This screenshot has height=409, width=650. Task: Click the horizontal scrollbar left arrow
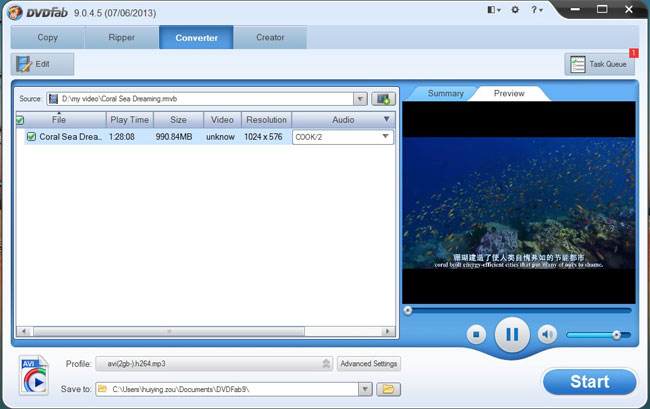click(24, 332)
